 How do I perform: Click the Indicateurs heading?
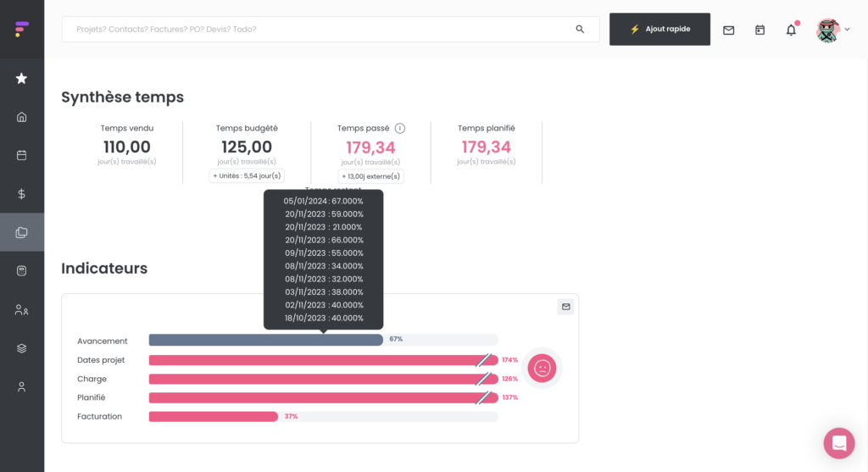point(104,269)
